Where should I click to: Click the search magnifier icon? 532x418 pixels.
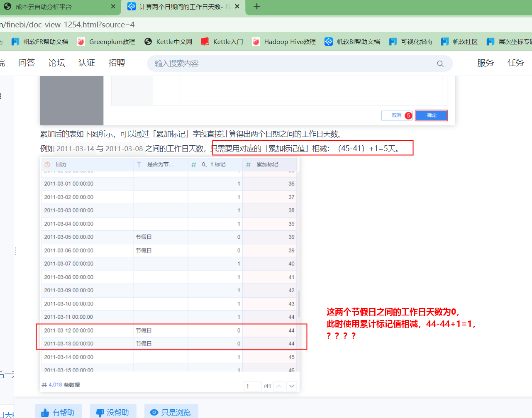click(440, 64)
